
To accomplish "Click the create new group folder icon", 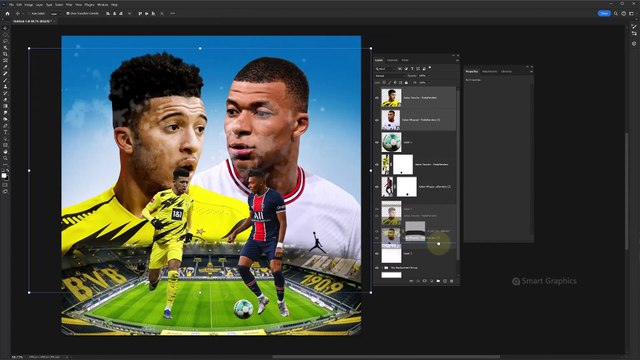I will pos(438,281).
